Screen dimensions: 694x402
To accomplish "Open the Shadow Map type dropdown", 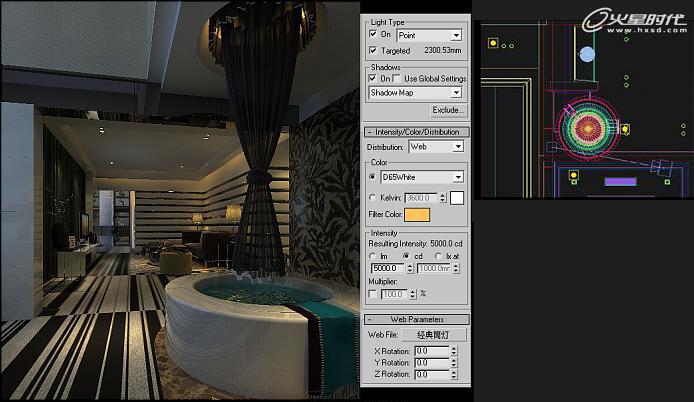I will click(415, 93).
